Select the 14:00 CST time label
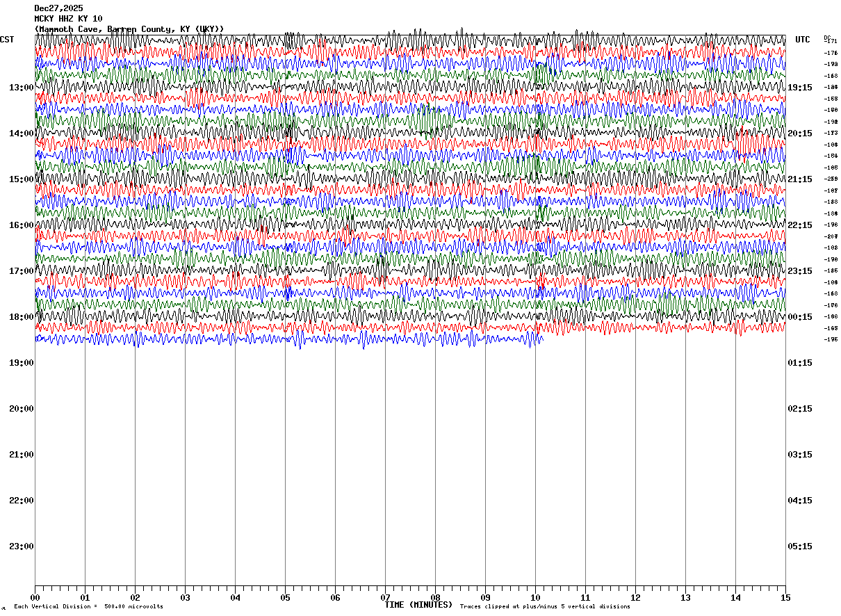The width and height of the screenshot is (841, 616). point(22,133)
